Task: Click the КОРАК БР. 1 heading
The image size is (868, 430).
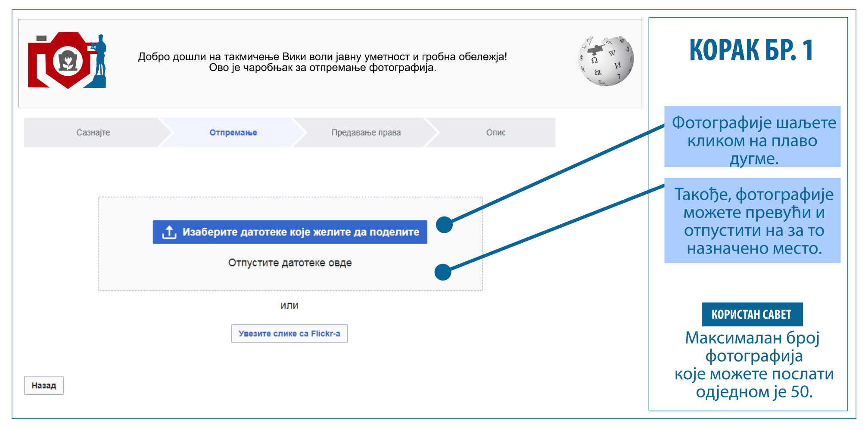Action: pyautogui.click(x=751, y=50)
